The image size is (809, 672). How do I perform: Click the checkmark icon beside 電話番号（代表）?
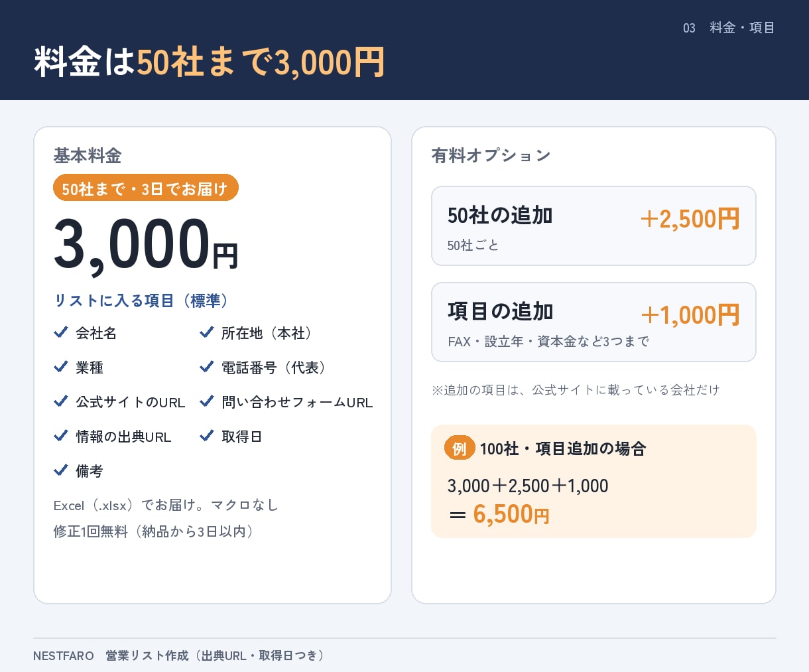(x=207, y=366)
